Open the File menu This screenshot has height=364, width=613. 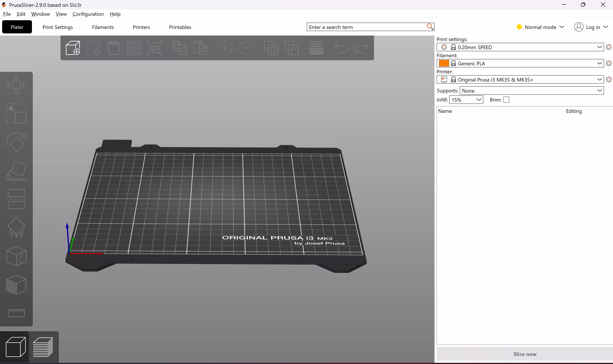7,14
